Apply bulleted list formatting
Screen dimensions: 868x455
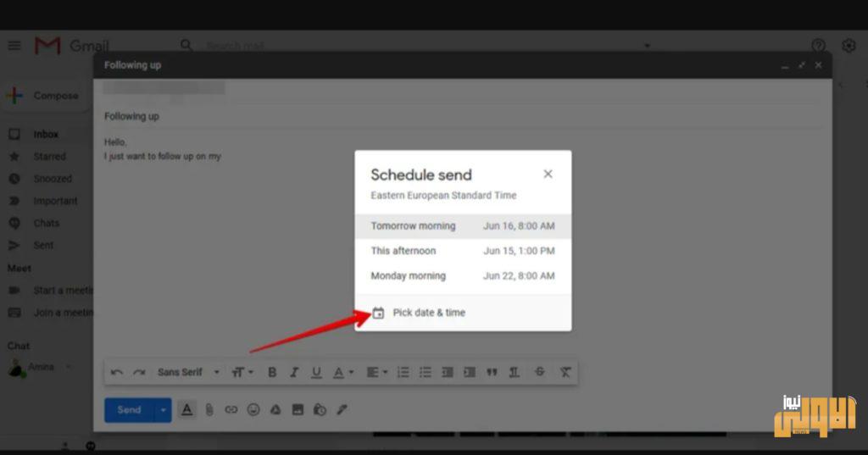coord(426,373)
